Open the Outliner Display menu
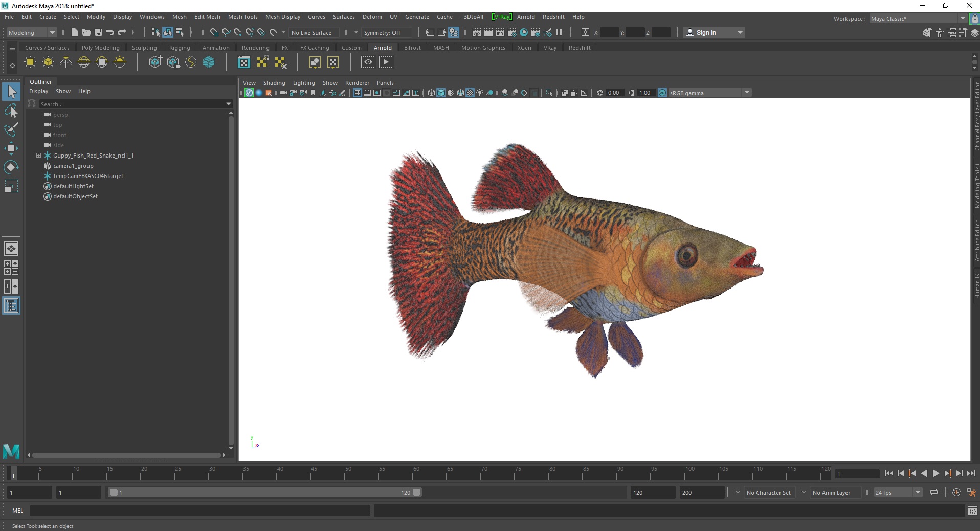This screenshot has height=531, width=980. tap(38, 91)
